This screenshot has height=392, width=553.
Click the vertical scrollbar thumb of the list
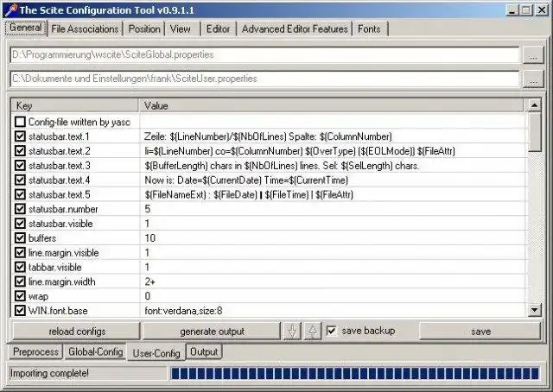[534, 132]
